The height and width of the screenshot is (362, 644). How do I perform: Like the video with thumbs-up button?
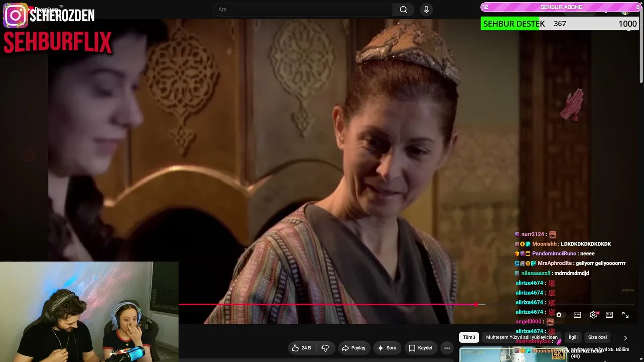301,348
